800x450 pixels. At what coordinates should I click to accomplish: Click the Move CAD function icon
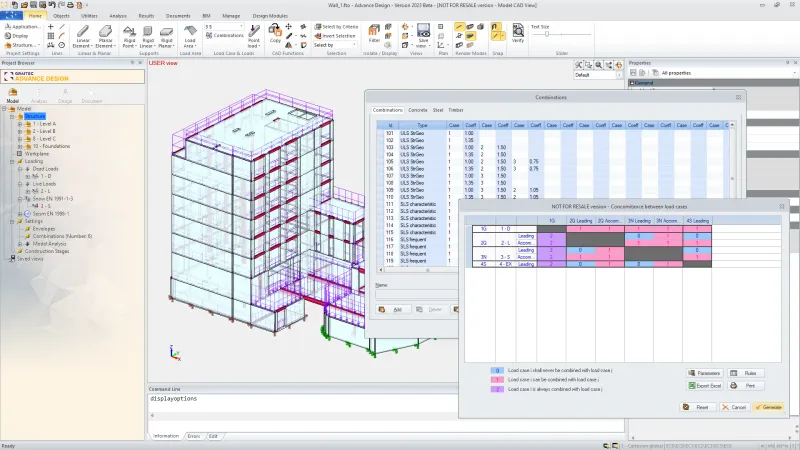coord(289,27)
